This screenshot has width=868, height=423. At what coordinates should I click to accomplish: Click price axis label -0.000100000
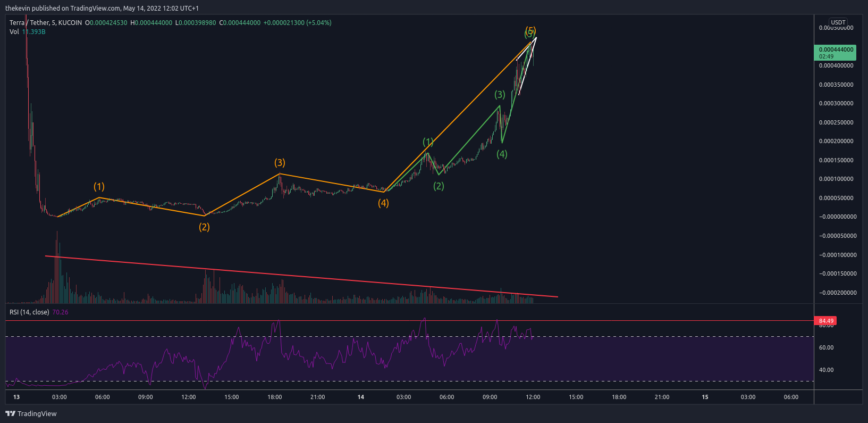tap(838, 255)
